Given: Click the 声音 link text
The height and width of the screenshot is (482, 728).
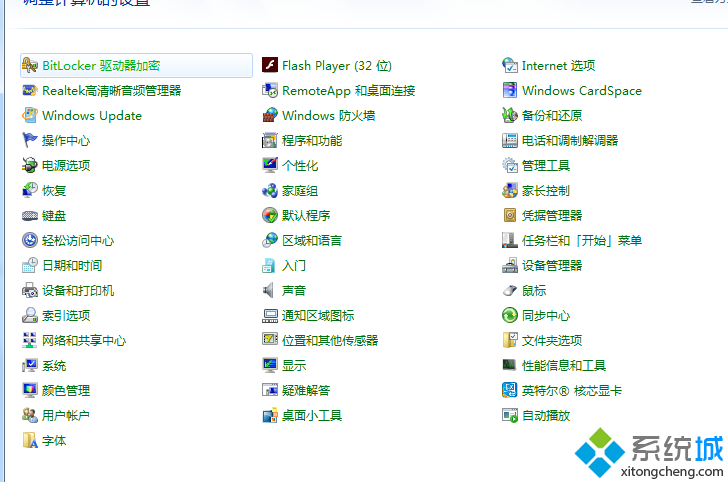Looking at the screenshot, I should click(x=294, y=291).
